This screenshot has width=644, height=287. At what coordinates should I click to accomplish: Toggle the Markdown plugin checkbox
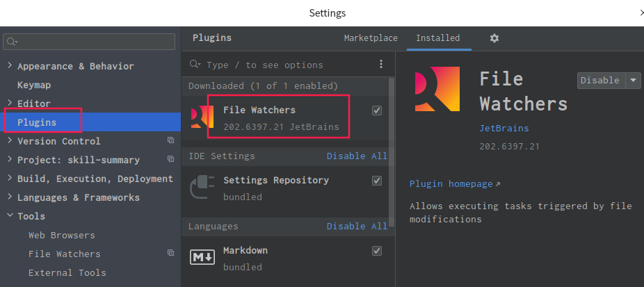click(377, 251)
